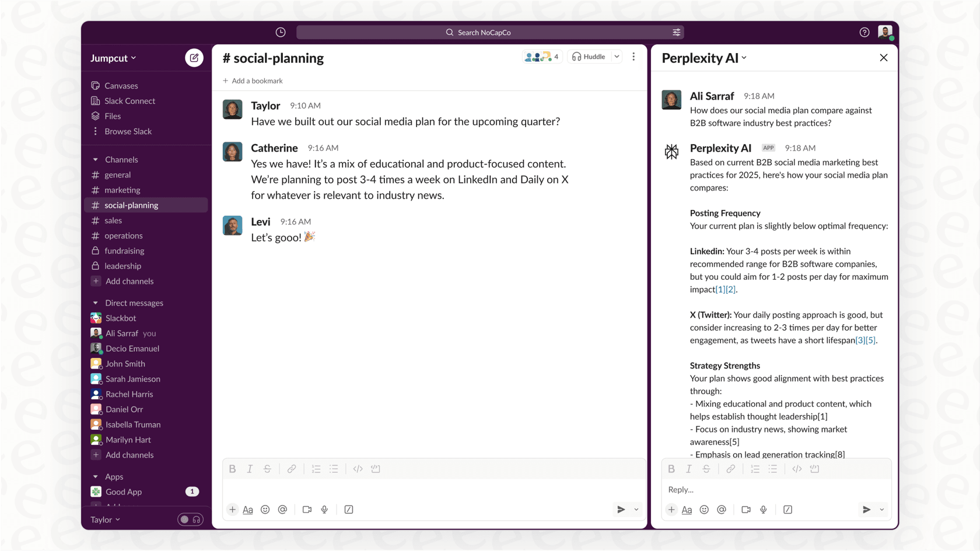Record a video clip in the message composer
980x551 pixels.
pos(307,509)
